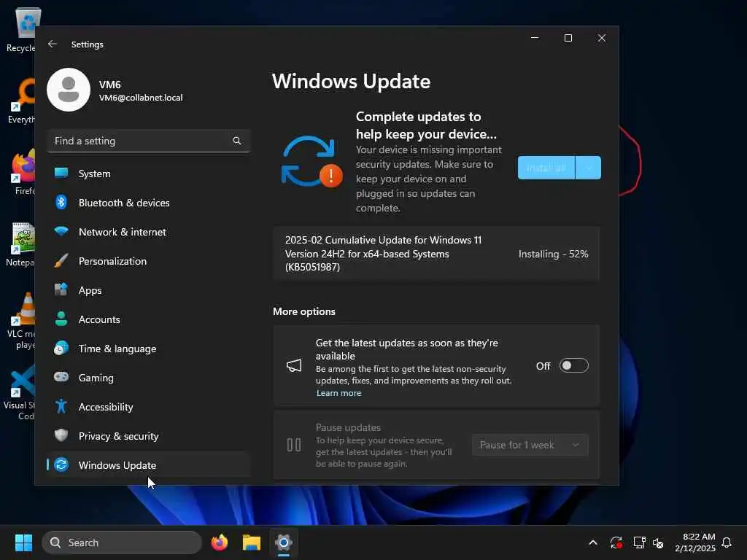Open Gaming settings
The width and height of the screenshot is (747, 560).
(149, 377)
